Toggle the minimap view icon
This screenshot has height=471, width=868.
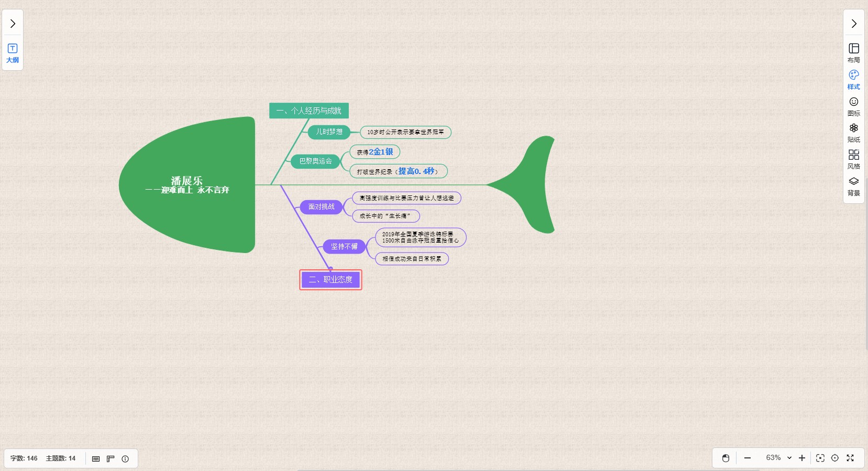coord(96,458)
